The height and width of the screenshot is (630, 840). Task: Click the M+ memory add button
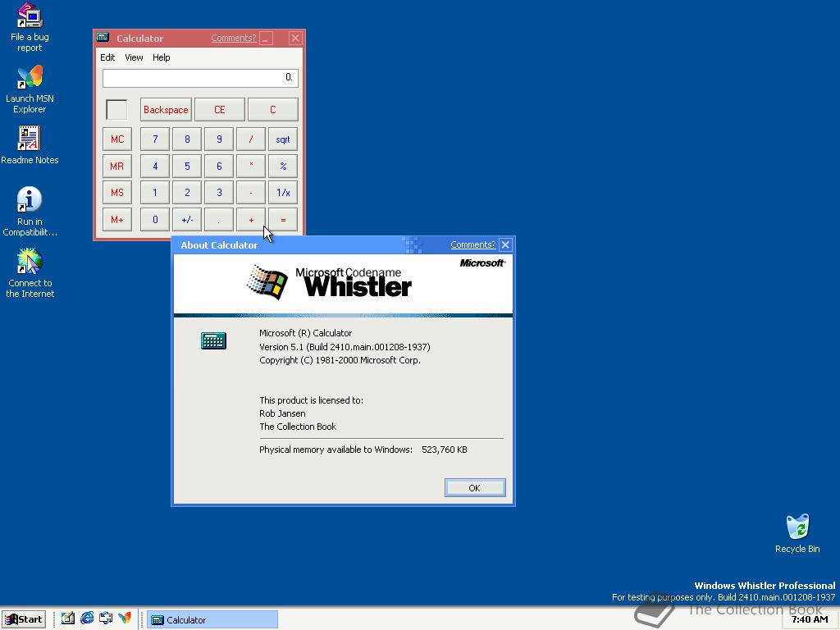tap(117, 220)
